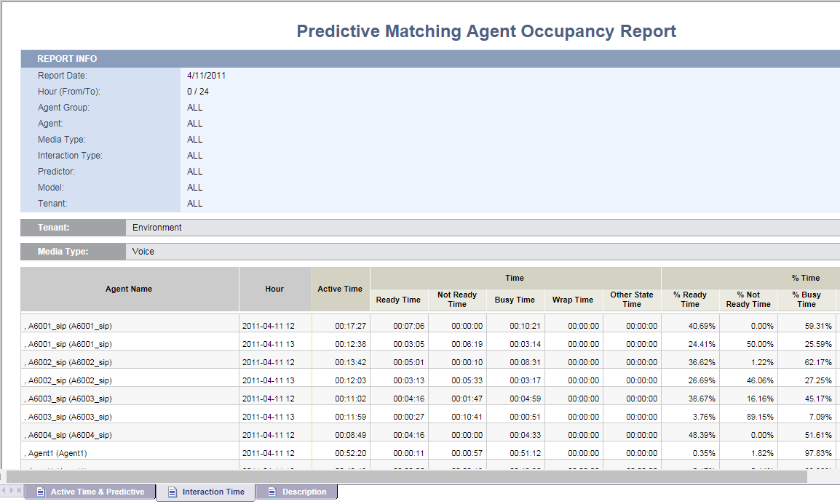The height and width of the screenshot is (504, 840).
Task: Click the Other State Time column header
Action: [631, 300]
